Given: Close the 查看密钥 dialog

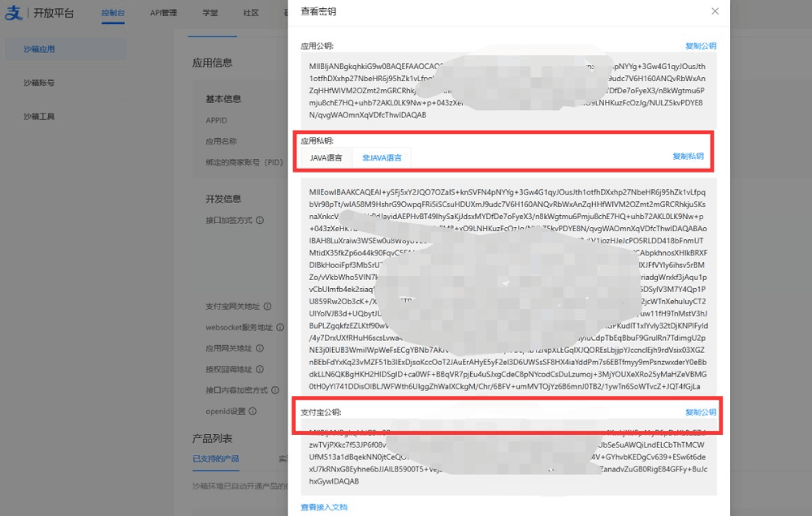Looking at the screenshot, I should click(x=715, y=11).
